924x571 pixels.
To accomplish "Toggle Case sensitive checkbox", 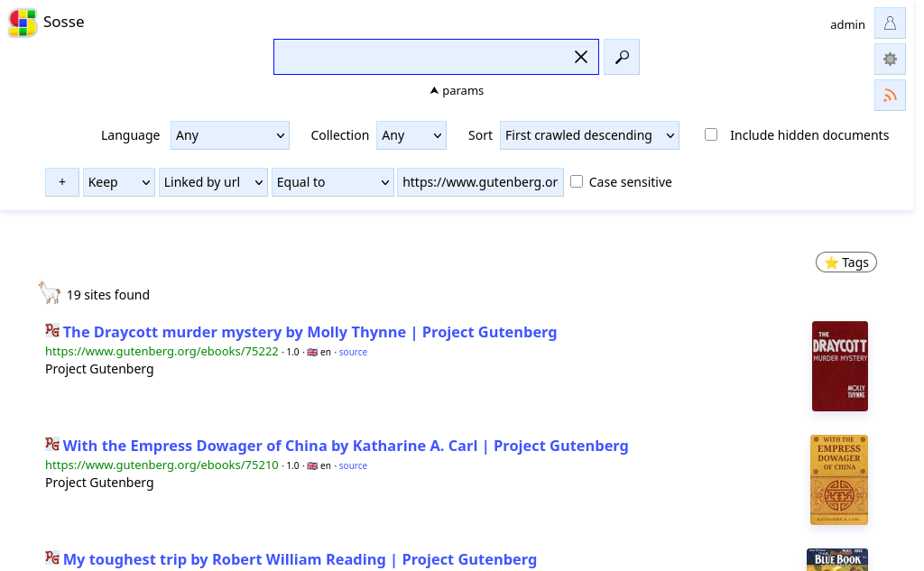I will [577, 181].
